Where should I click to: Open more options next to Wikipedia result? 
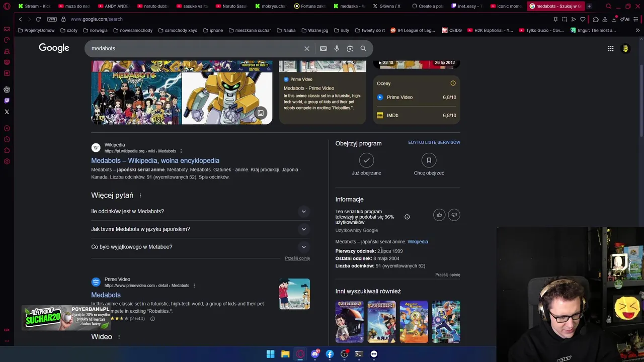point(181,151)
